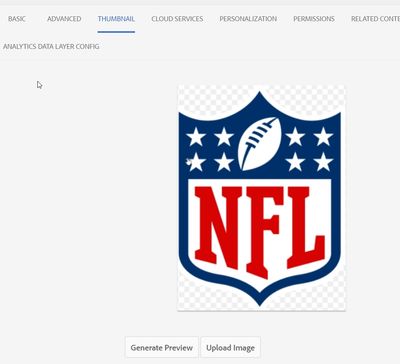This screenshot has height=364, width=400.
Task: Click the top-right white star in the logo
Action: 323,137
